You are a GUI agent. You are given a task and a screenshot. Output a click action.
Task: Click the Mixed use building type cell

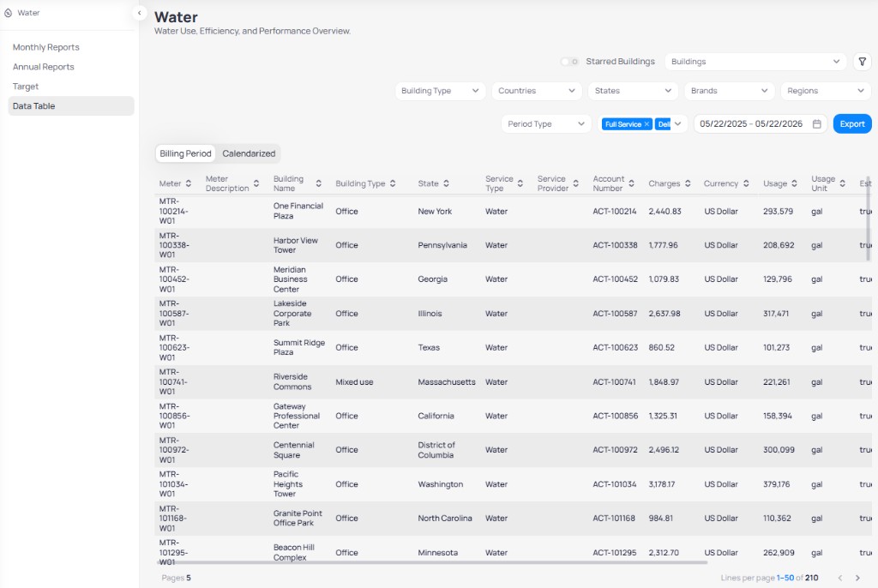[354, 382]
